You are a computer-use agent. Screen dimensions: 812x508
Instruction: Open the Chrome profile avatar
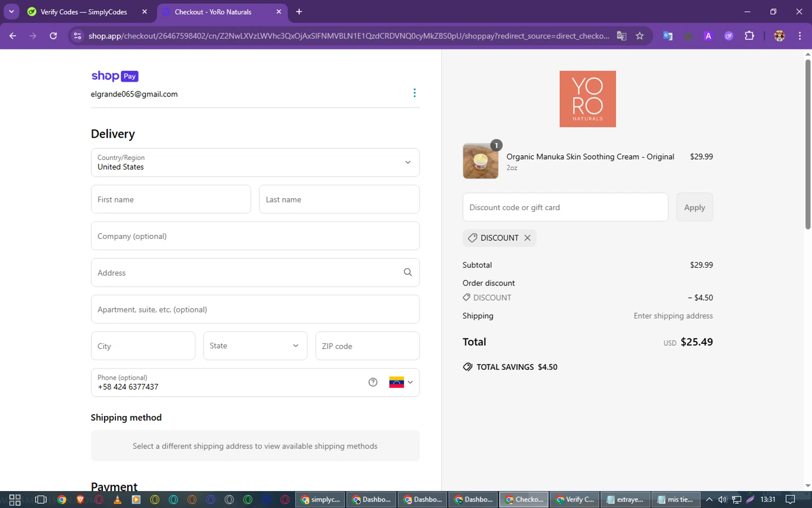click(780, 36)
